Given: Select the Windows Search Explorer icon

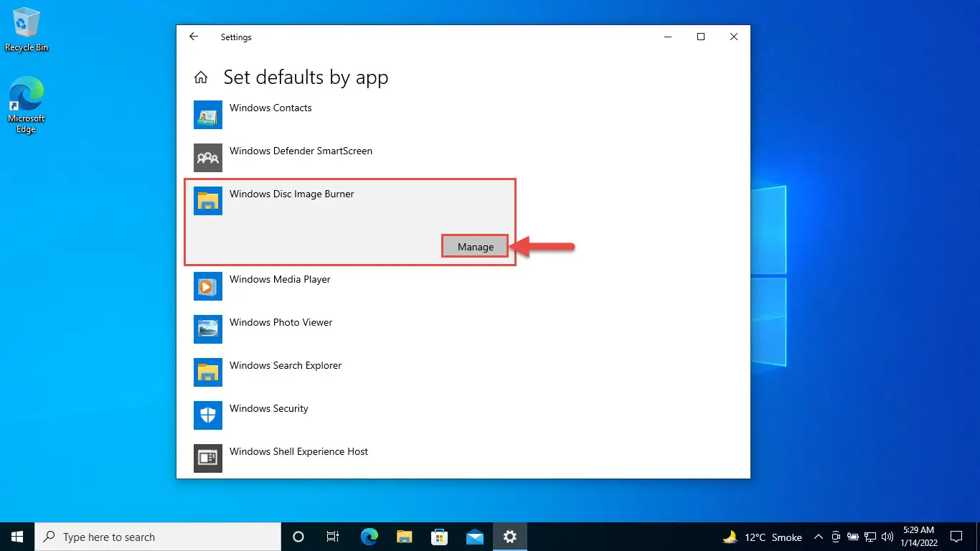Looking at the screenshot, I should (208, 372).
